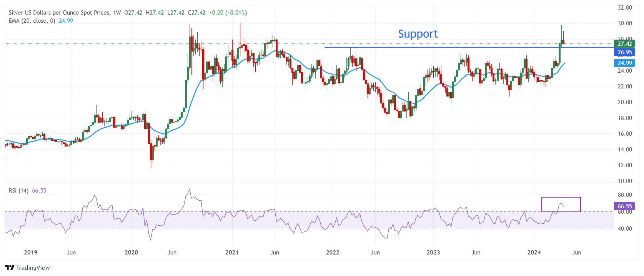
Task: Click the 66.55 purple RSI axis tag
Action: coord(624,206)
